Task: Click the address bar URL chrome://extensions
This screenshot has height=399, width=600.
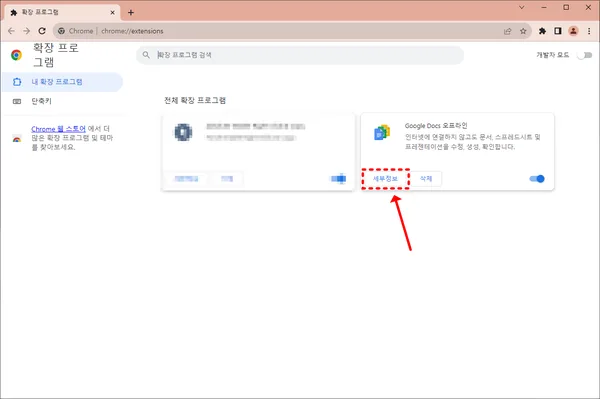Action: pos(132,31)
